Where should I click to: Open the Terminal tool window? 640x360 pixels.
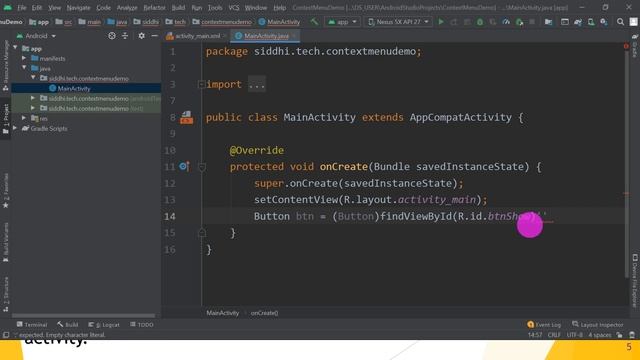coord(32,325)
